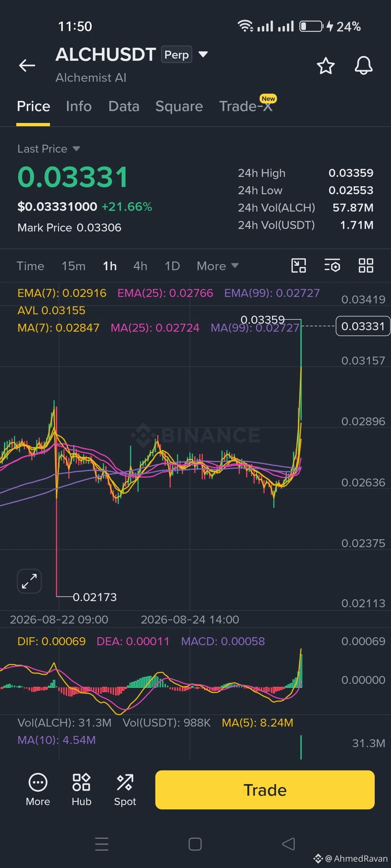The width and height of the screenshot is (391, 868).
Task: Expand the More intervals dropdown
Action: 218,266
